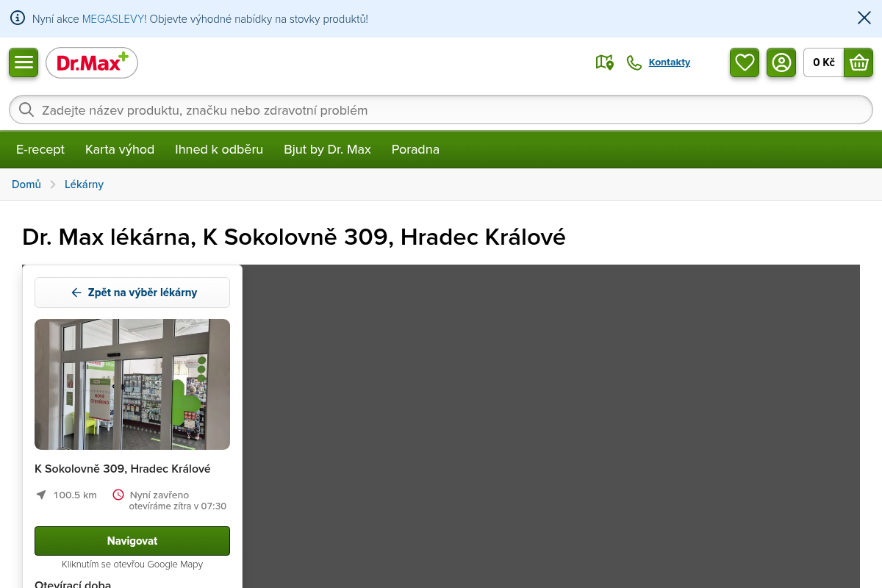Open the E-recept menu item

click(40, 149)
